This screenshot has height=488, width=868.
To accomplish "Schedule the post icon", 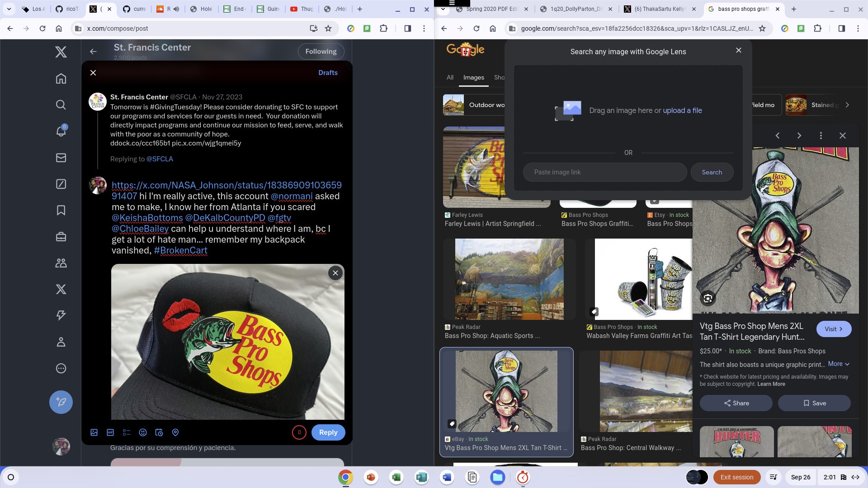I will 159,432.
